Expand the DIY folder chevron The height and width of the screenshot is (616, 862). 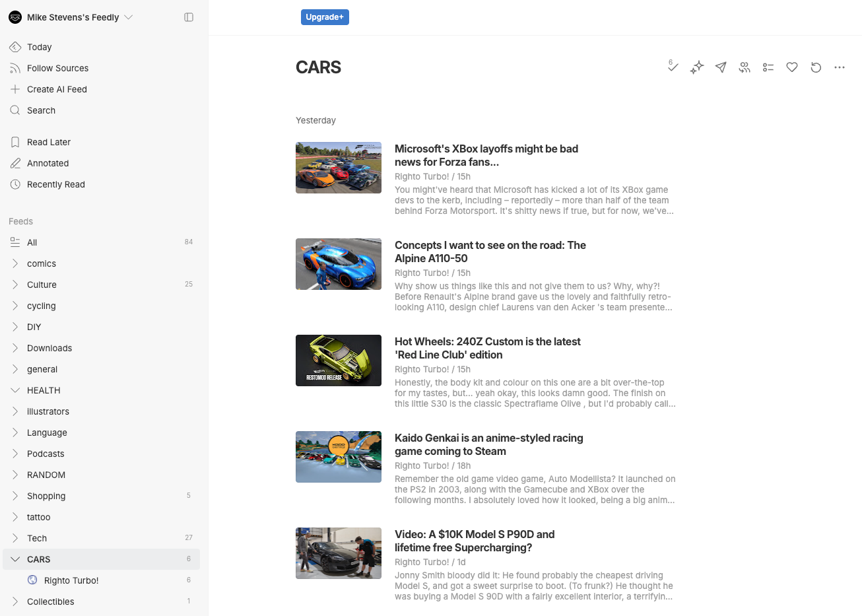tap(15, 327)
